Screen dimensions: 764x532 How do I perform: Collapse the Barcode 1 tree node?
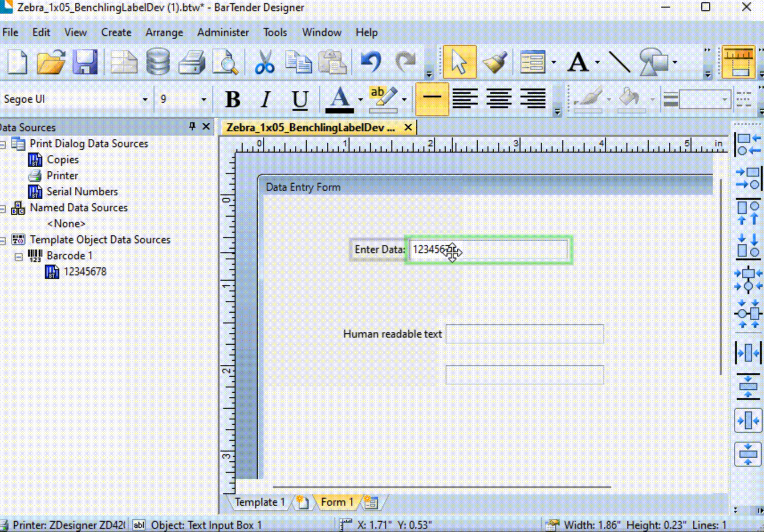coord(19,257)
